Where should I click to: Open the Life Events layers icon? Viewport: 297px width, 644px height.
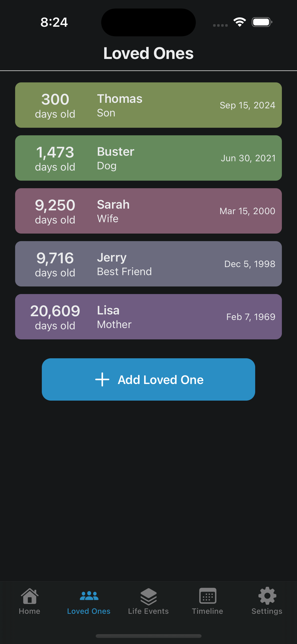coord(148,596)
